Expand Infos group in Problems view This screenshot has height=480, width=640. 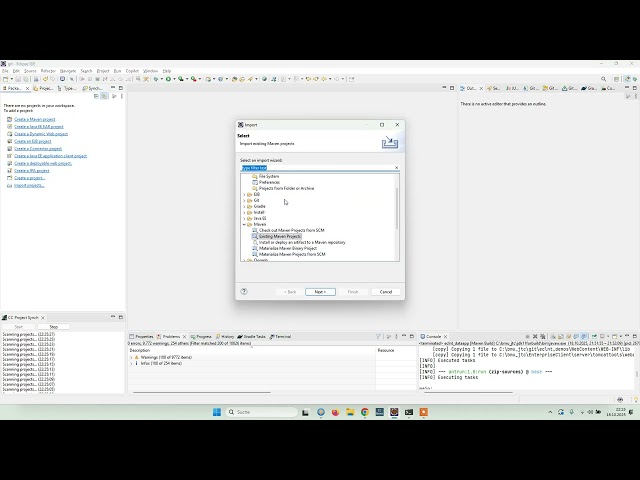click(x=131, y=363)
